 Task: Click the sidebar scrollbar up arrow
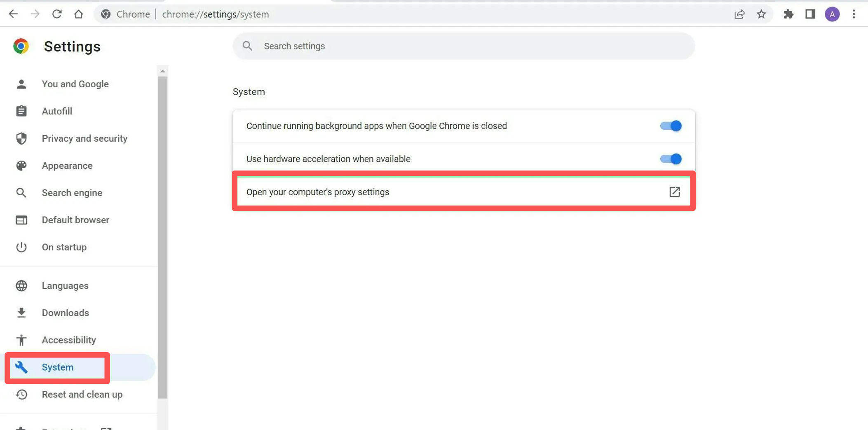[x=163, y=71]
